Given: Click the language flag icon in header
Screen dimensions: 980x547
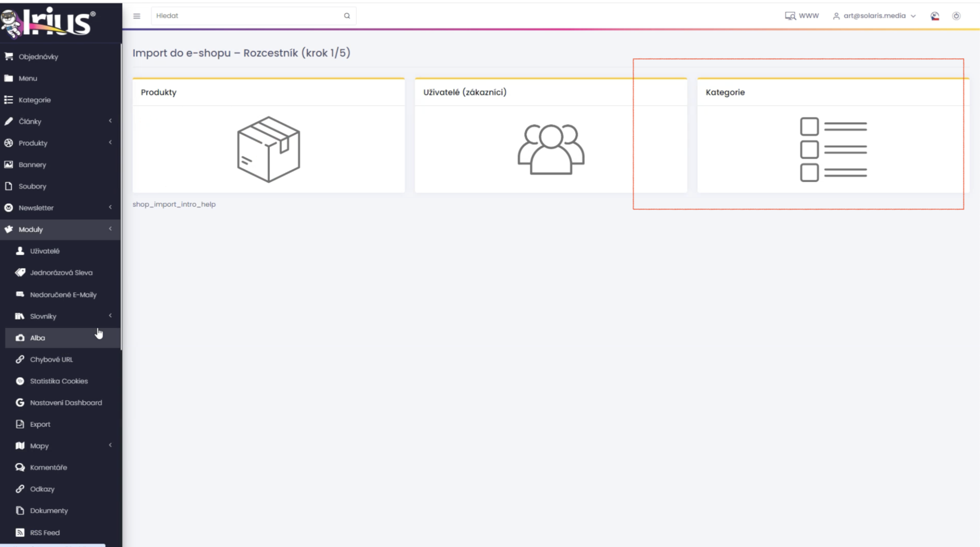Looking at the screenshot, I should (935, 16).
